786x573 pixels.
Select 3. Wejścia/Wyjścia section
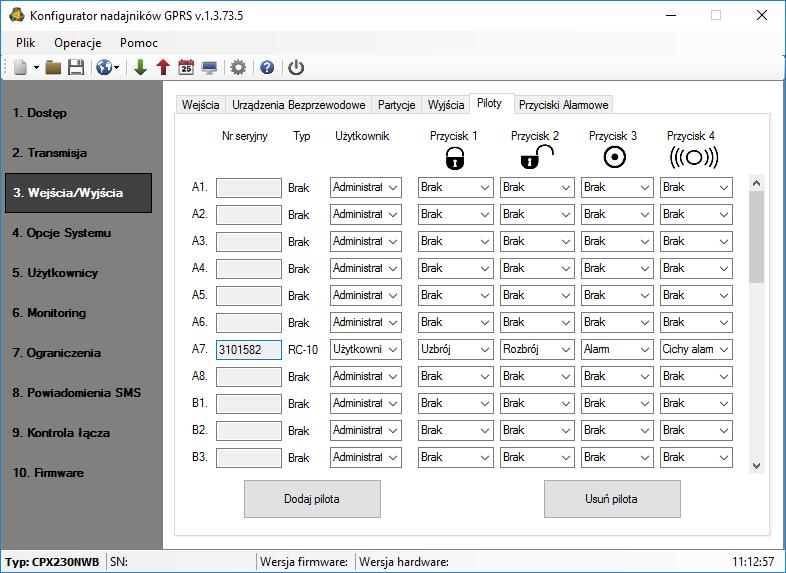tap(78, 193)
